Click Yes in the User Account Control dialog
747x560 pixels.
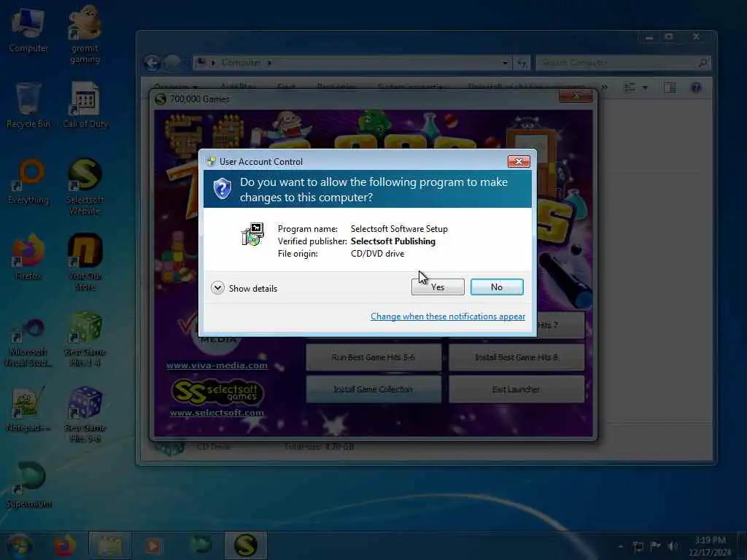click(438, 287)
